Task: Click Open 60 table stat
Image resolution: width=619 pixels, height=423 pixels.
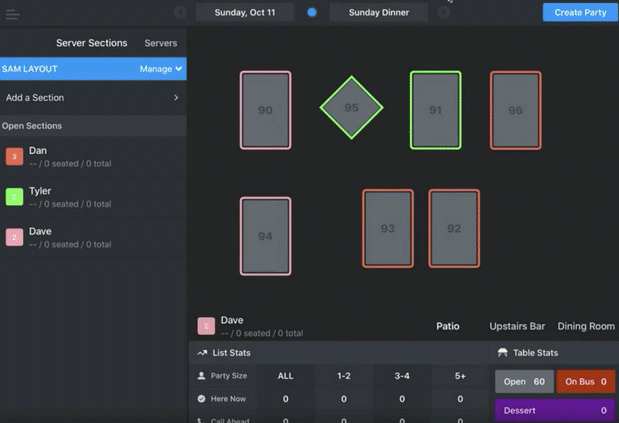Action: [524, 382]
